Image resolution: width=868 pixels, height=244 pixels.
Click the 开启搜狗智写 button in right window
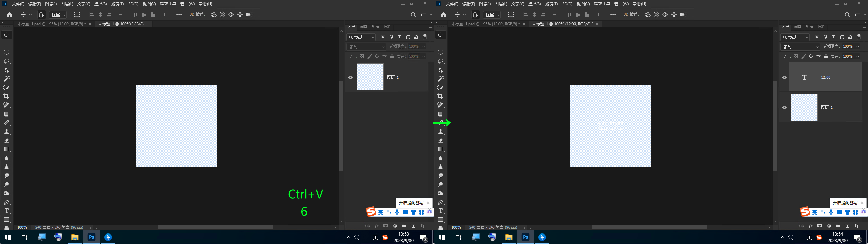tap(845, 203)
